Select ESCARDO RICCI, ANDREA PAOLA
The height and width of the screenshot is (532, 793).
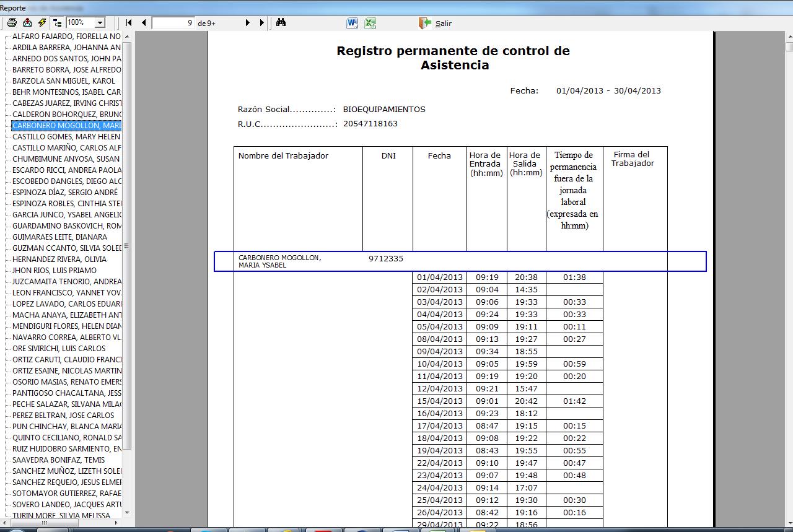click(66, 170)
